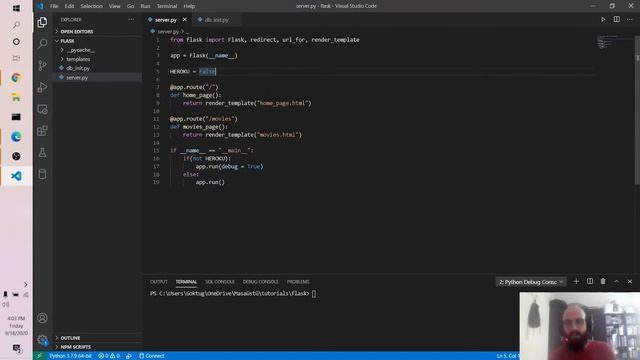Click the HEROKU = False code line

coord(193,71)
